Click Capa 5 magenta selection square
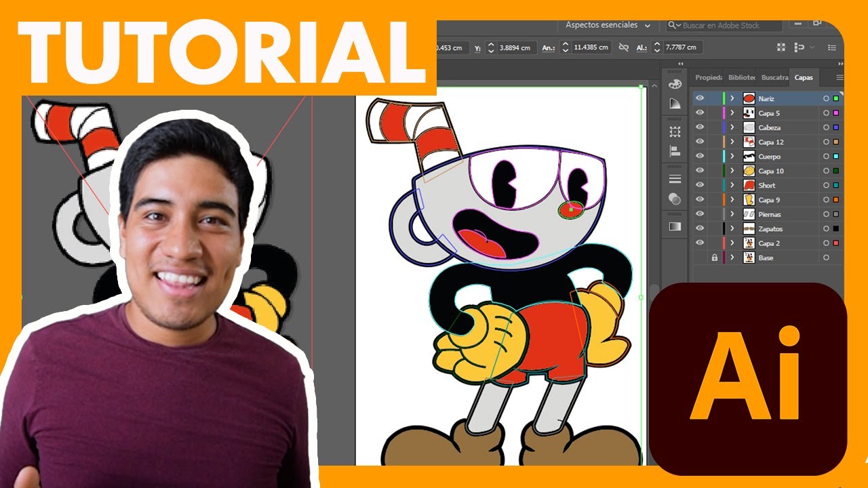This screenshot has width=868, height=488. click(x=836, y=113)
